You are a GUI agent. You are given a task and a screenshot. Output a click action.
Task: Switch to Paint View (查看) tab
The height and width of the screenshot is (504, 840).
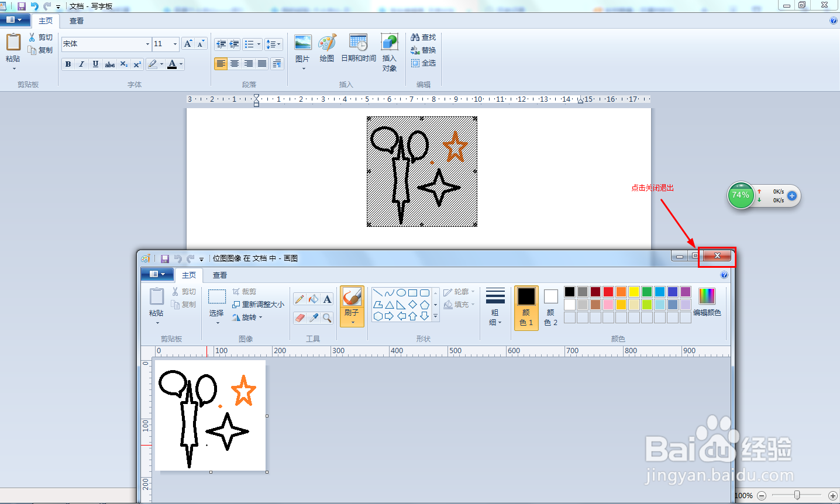point(220,275)
